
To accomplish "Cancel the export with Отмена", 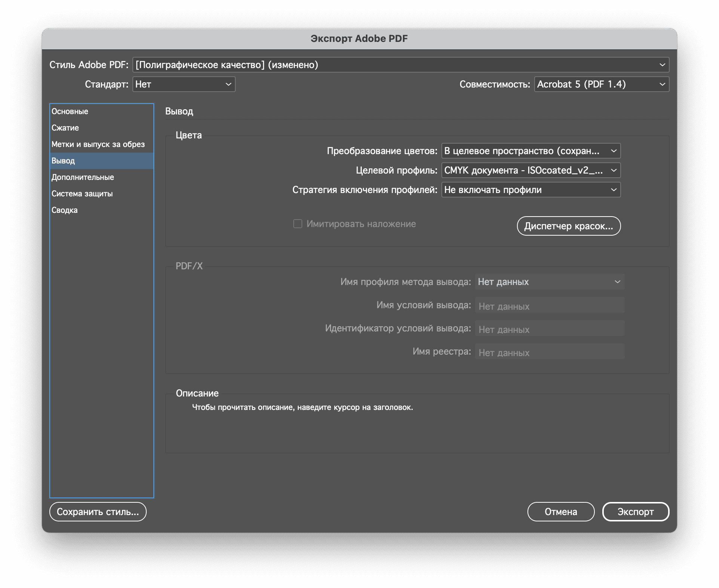I will 561,512.
